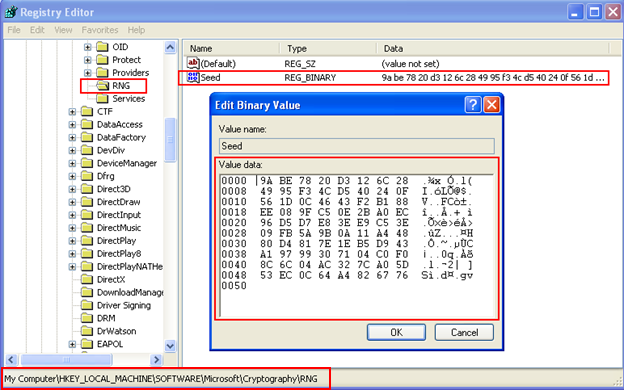Screen dimensions: 624x390
Task: Expand the DirectPlayNATHelp key
Action: (72, 267)
